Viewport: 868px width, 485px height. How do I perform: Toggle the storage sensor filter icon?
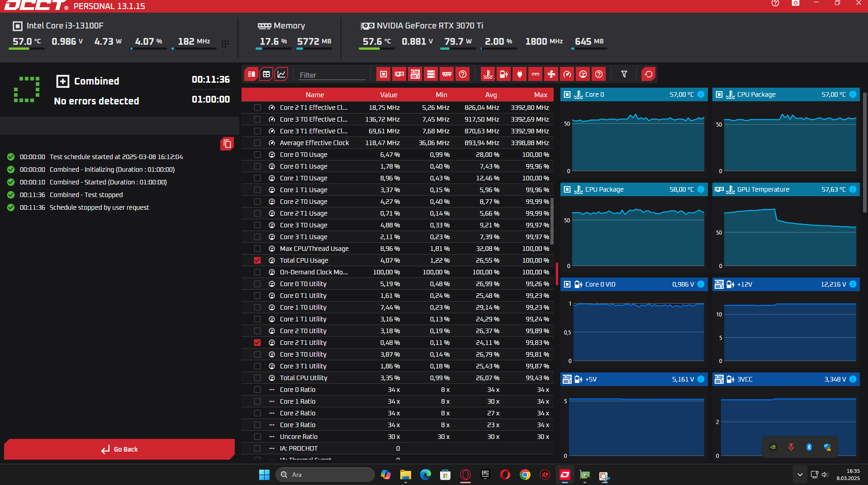pyautogui.click(x=431, y=74)
